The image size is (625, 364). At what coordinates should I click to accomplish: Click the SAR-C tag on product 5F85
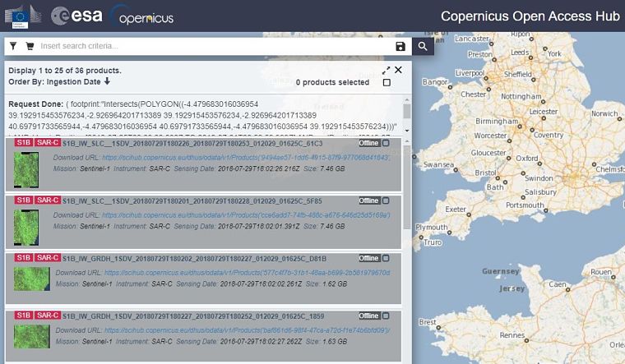point(48,200)
